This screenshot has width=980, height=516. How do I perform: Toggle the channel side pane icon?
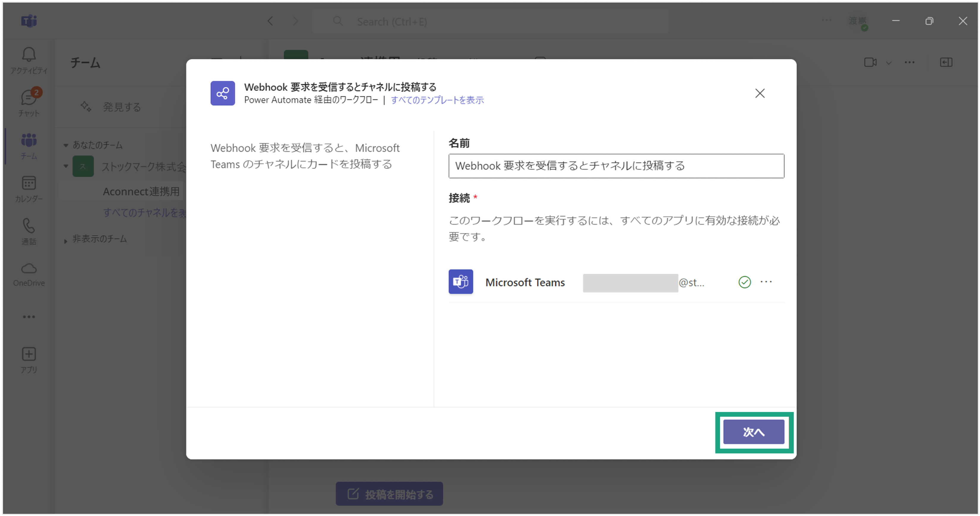[x=946, y=62]
